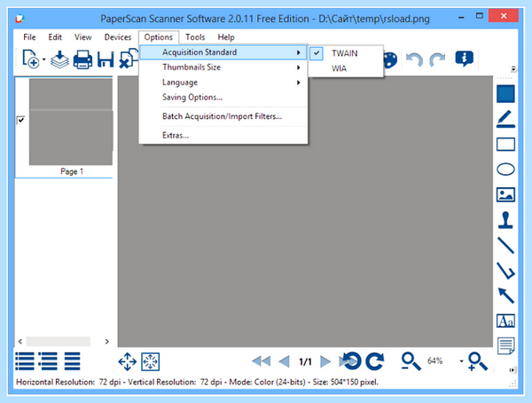Click the pan move arrows icon
532x403 pixels.
click(127, 361)
